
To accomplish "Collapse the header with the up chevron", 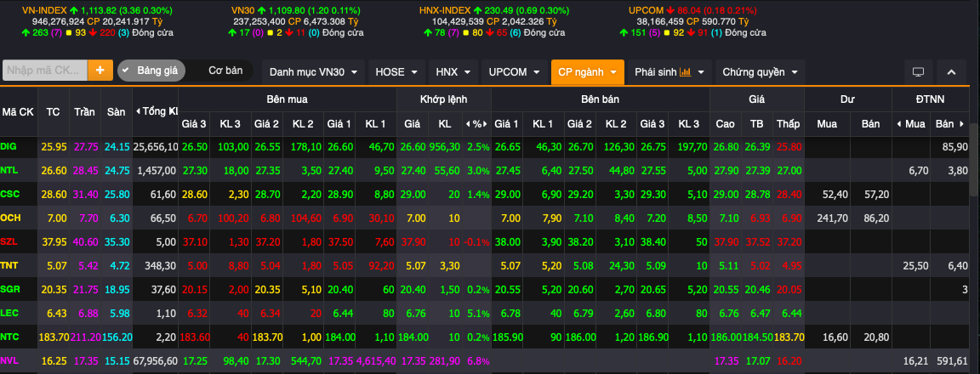I will (x=951, y=71).
